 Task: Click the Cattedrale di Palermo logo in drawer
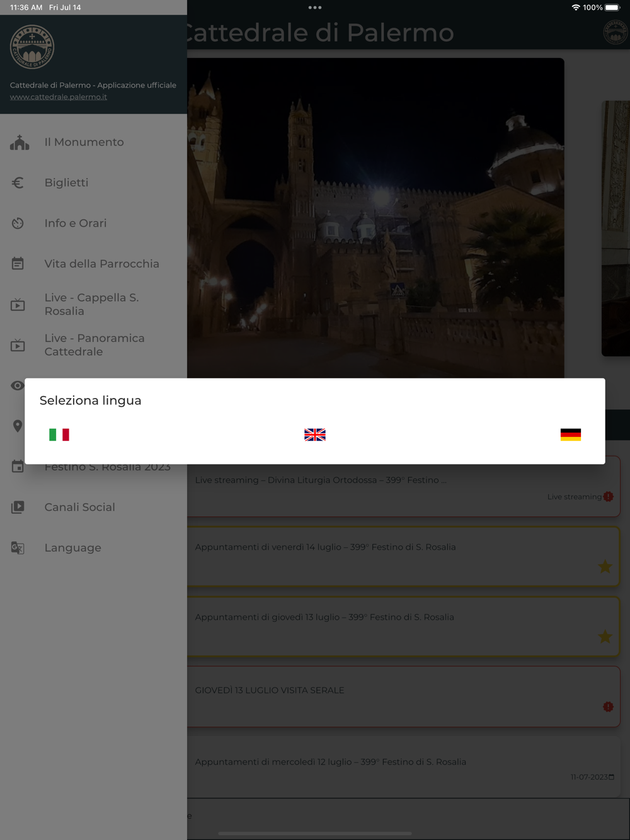pos(32,47)
